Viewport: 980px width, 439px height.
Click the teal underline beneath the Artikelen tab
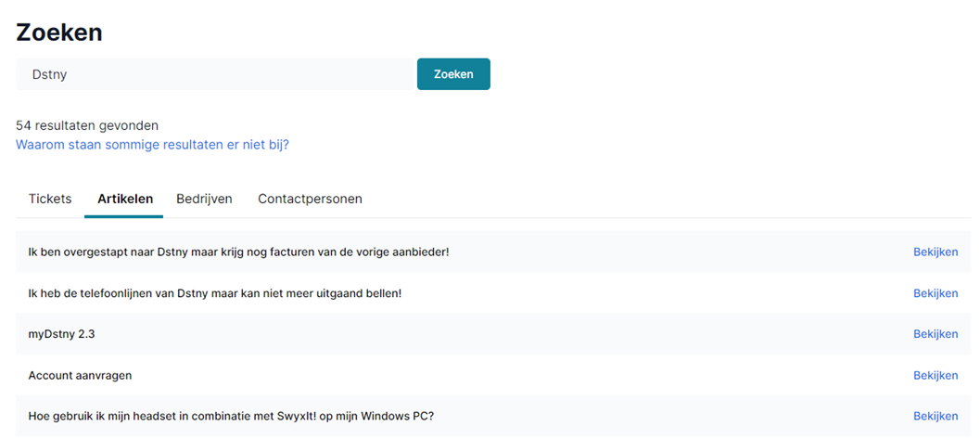123,216
